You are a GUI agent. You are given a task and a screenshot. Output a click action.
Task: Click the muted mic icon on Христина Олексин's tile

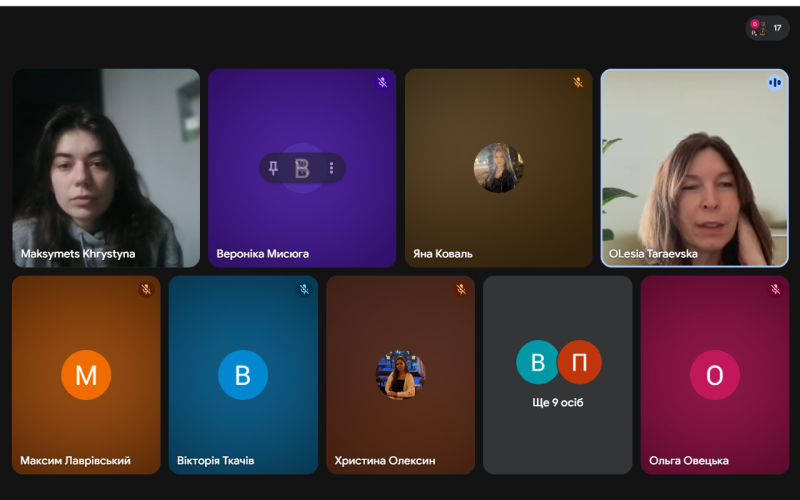click(461, 290)
